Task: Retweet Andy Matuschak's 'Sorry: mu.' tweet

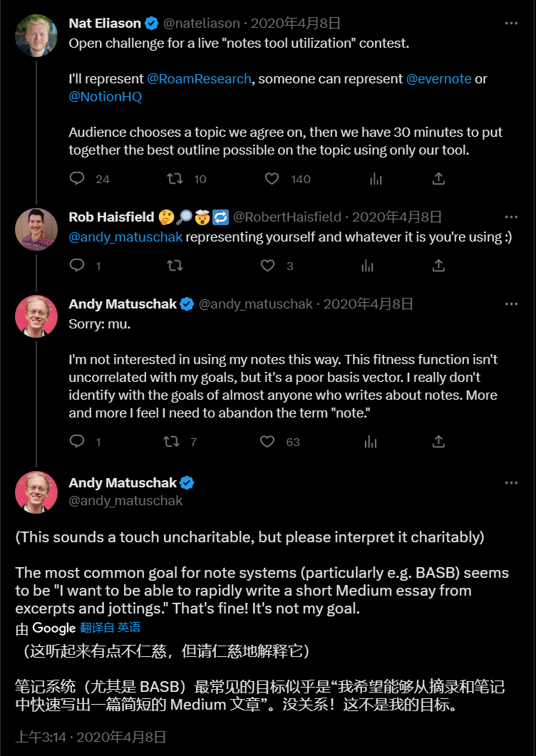Action: 171,442
